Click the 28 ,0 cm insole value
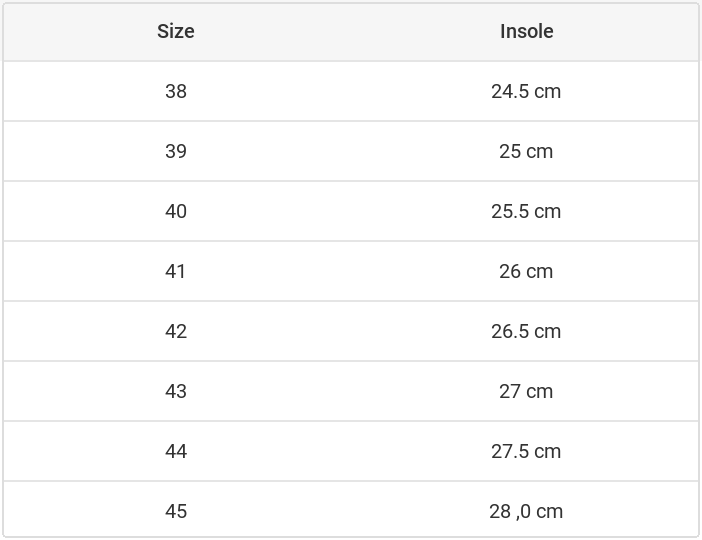The width and height of the screenshot is (702, 540). click(x=526, y=511)
